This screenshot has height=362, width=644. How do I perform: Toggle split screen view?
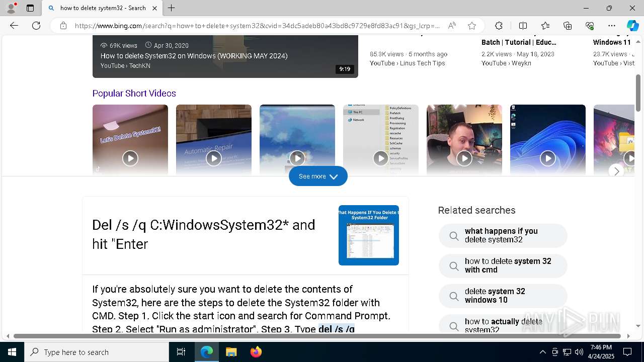(x=523, y=26)
